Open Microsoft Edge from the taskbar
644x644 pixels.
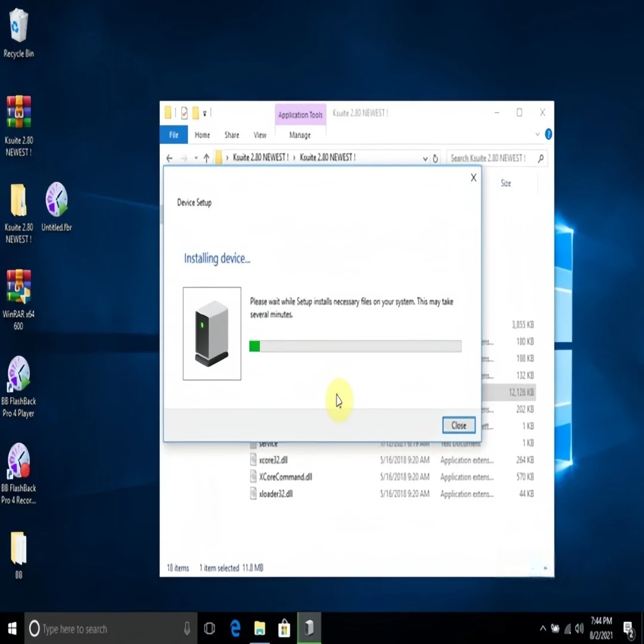click(x=236, y=628)
